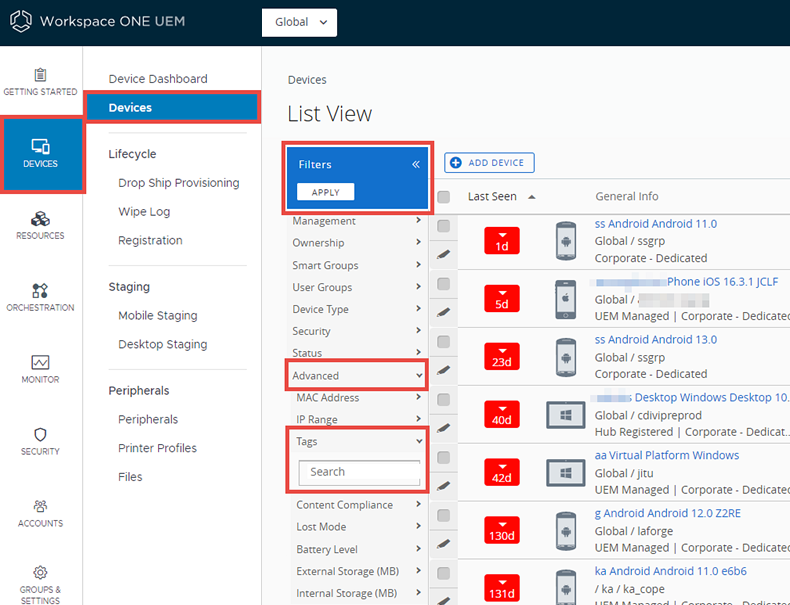Check the ss Android 11.0 row checkbox

click(x=443, y=226)
